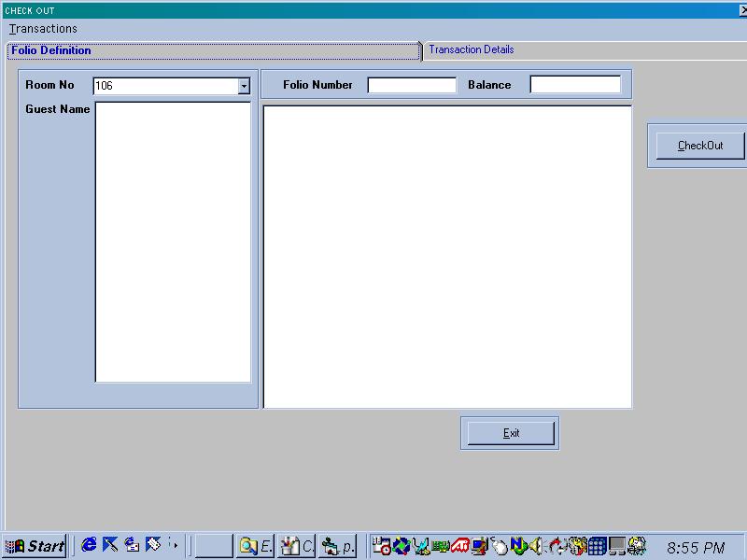This screenshot has width=747, height=560.
Task: Click the red circular arrows tray icon
Action: click(x=557, y=546)
